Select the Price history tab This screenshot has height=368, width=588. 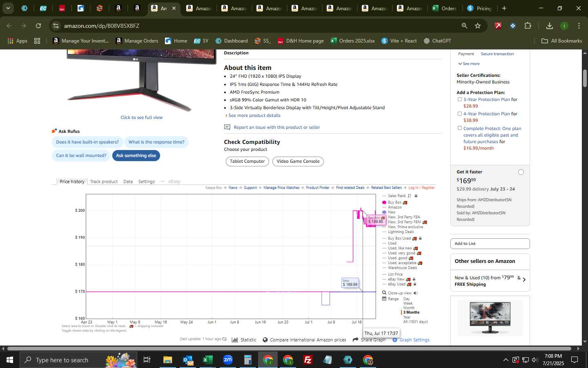tap(72, 182)
